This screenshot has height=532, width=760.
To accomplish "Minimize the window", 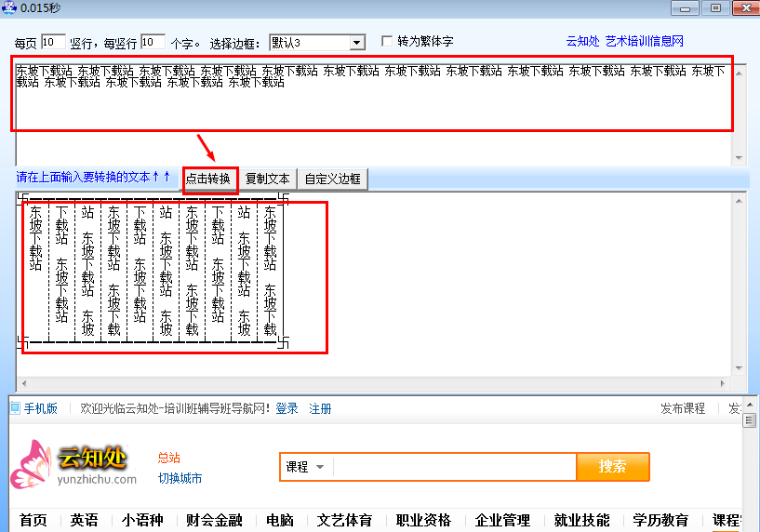I will pos(685,7).
